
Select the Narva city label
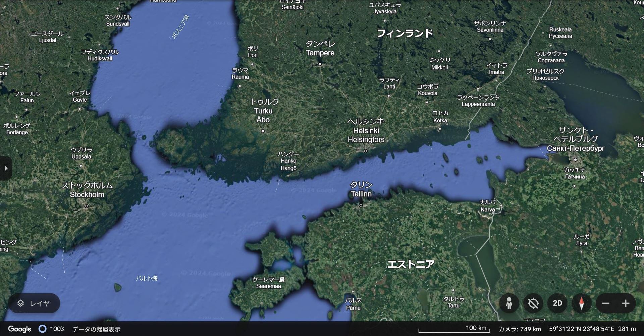488,206
